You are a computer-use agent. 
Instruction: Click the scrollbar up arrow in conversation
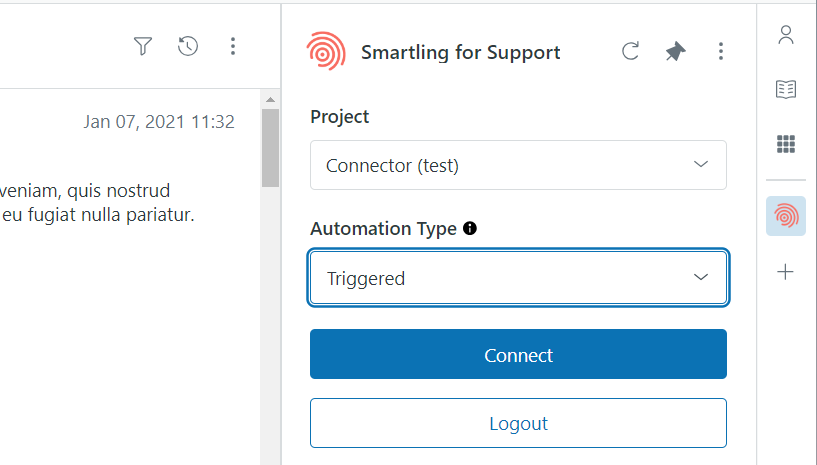[x=270, y=99]
